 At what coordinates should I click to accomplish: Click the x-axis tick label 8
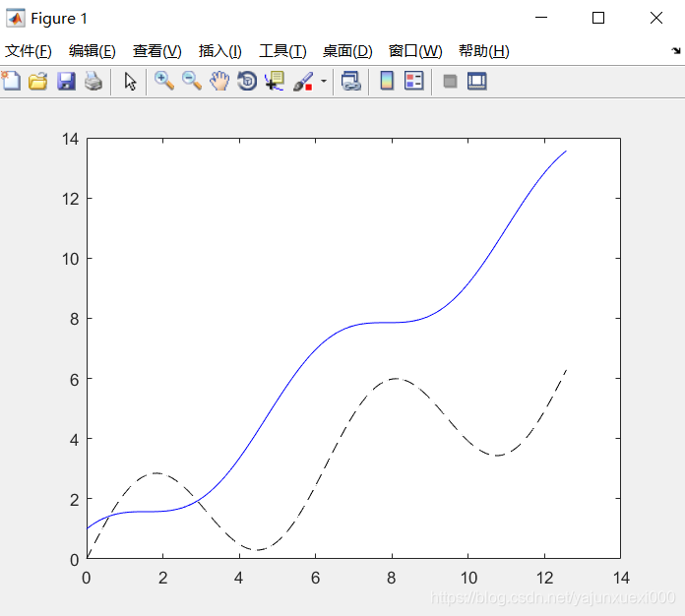tap(392, 578)
